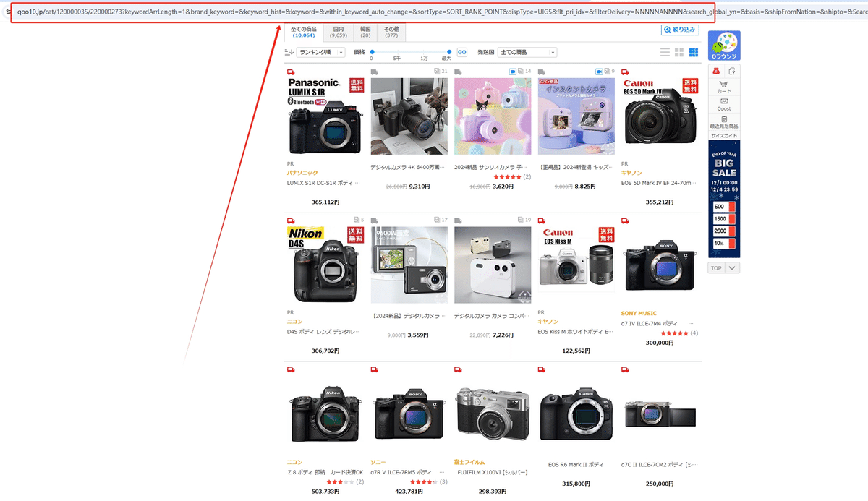Screen dimensions: 868x501
Task: Click video icon beside review count 14
Action: (513, 71)
